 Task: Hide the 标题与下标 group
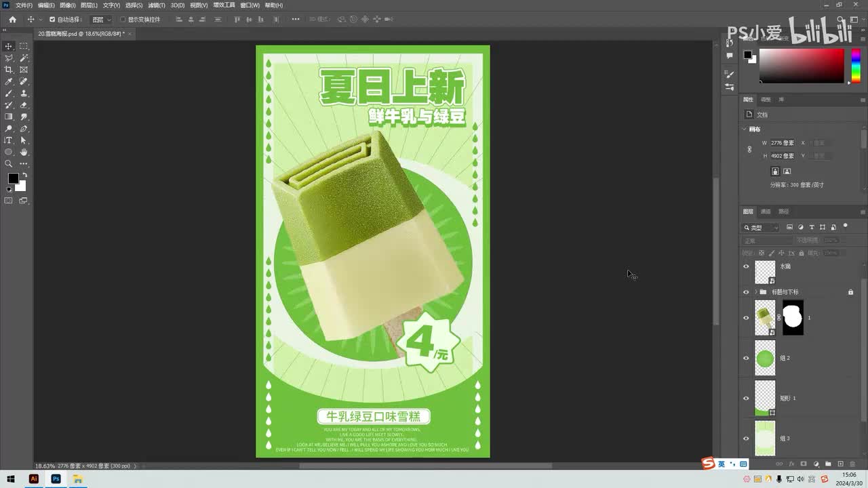(747, 292)
